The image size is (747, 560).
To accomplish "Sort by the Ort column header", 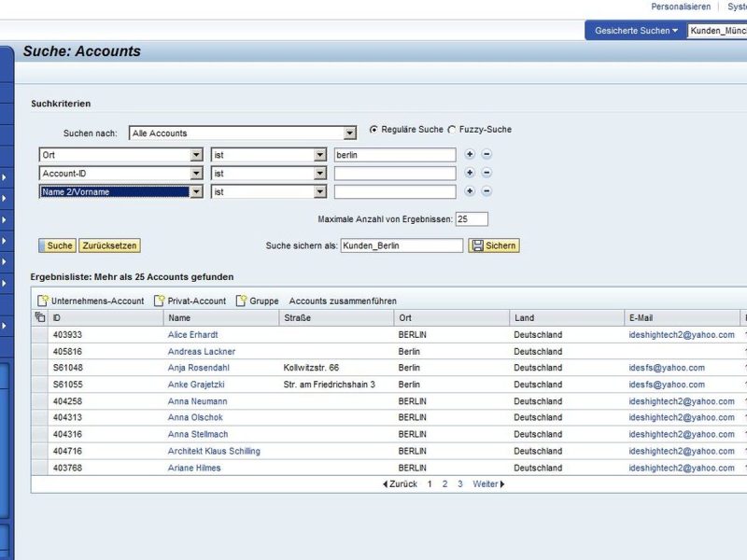I will 452,317.
